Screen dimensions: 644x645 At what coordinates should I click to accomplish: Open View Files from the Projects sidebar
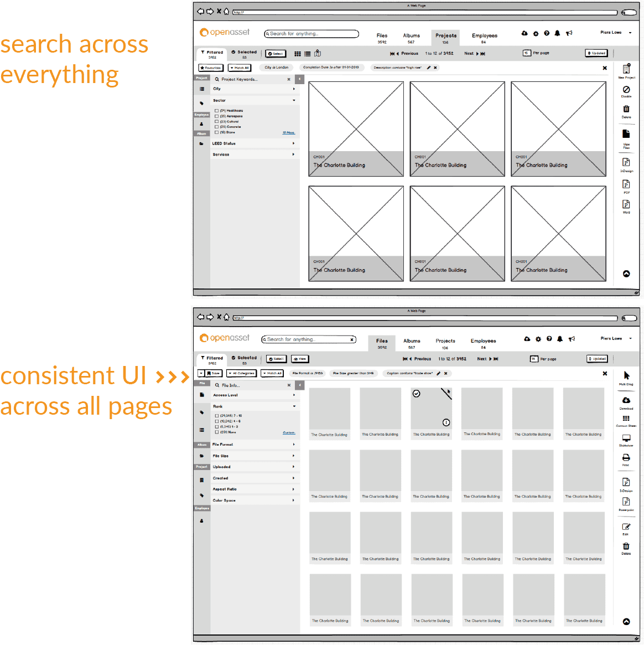coord(626,135)
